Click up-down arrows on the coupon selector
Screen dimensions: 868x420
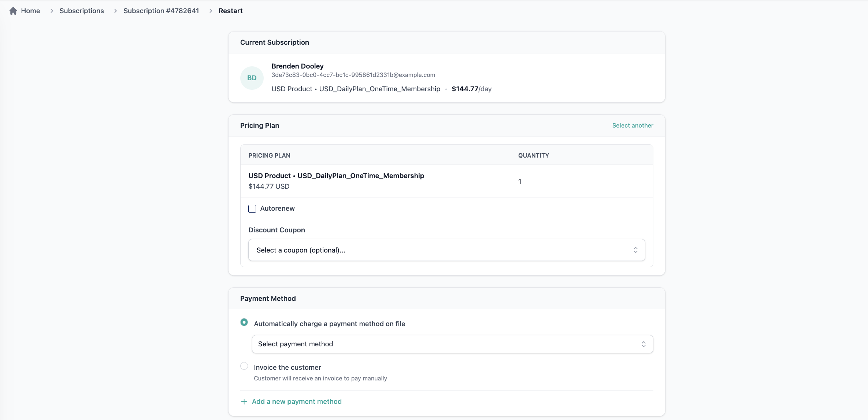[635, 250]
